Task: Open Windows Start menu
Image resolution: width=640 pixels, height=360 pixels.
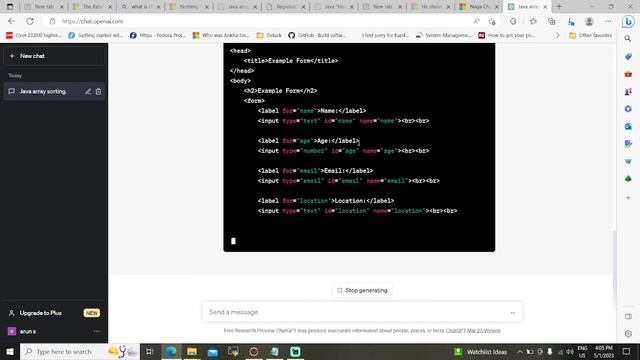Action: pos(10,351)
